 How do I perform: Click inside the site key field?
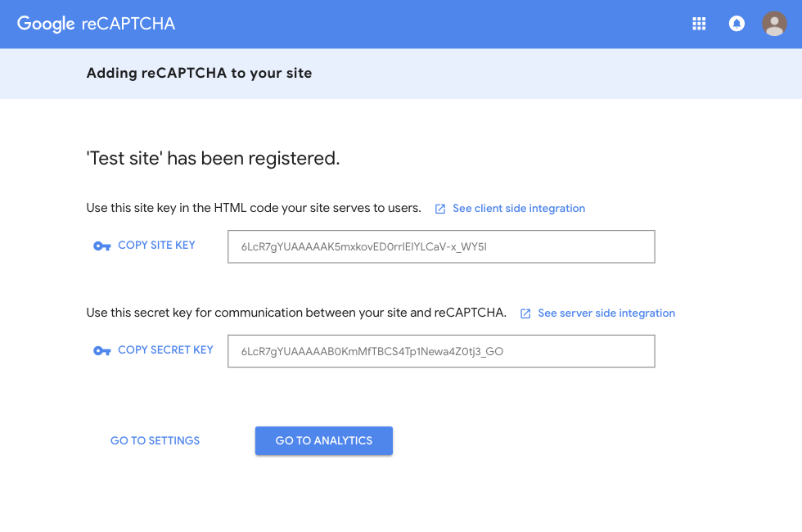441,246
